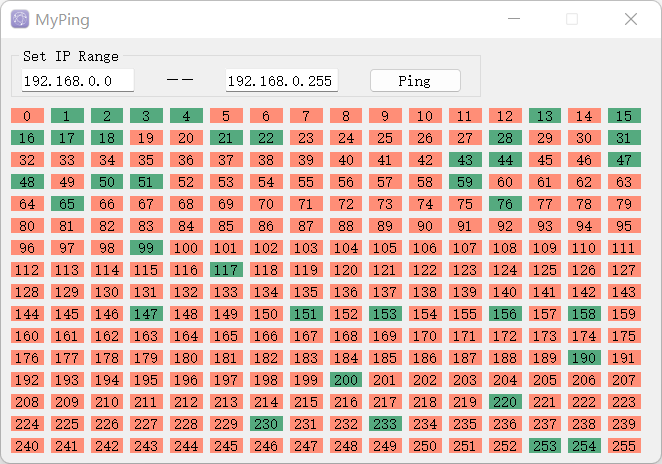The width and height of the screenshot is (662, 464).
Task: Select the green host cell 230
Action: pos(266,424)
